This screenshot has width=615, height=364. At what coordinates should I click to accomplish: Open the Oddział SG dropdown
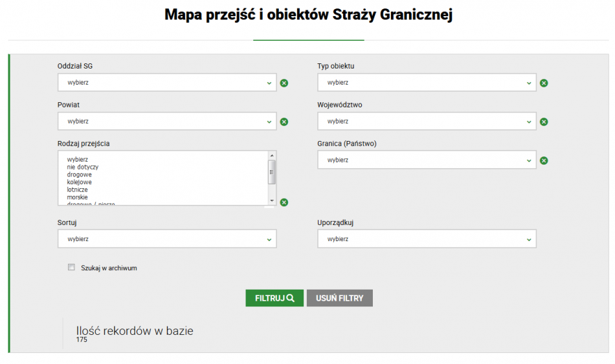coord(167,83)
